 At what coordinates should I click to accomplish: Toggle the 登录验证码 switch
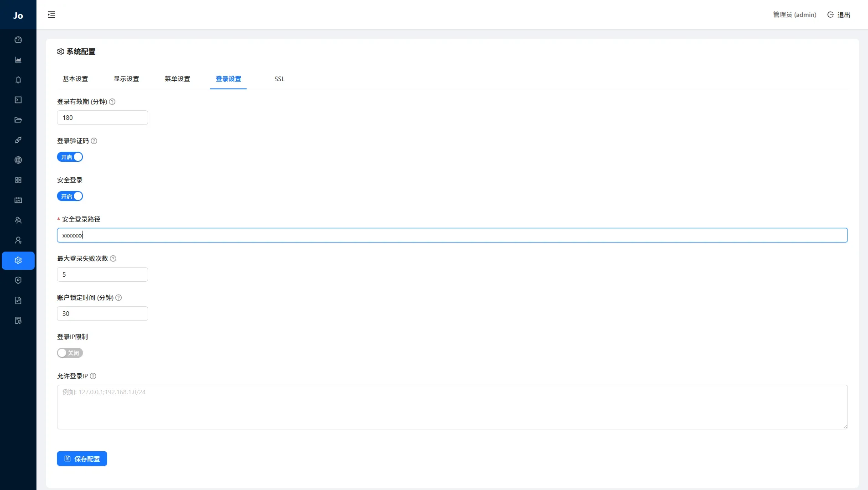click(x=70, y=157)
